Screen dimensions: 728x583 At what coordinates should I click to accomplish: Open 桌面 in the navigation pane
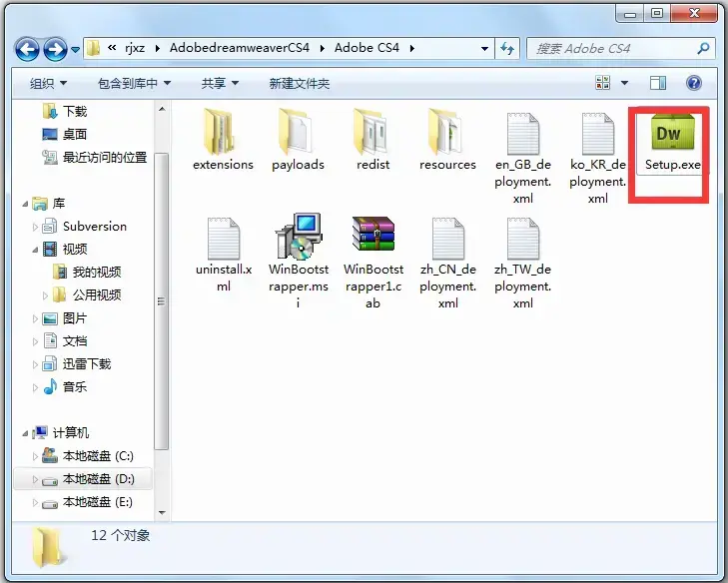[x=75, y=134]
